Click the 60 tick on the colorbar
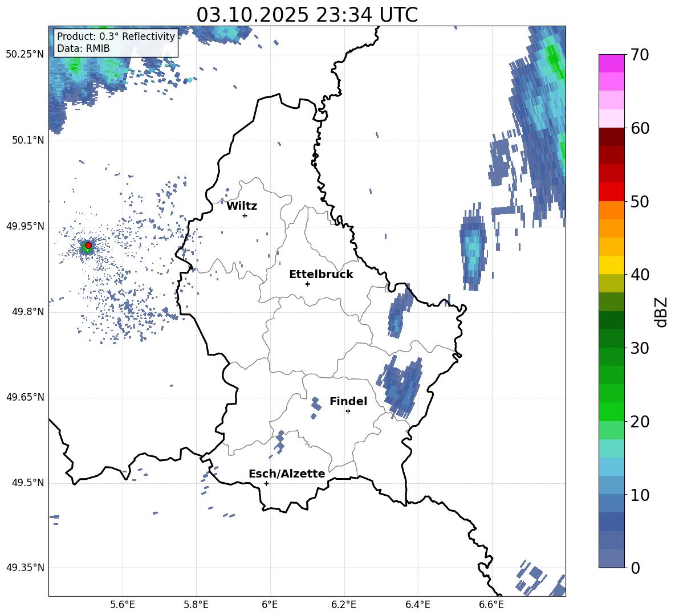Screen dimensions: 675x616 (640, 128)
